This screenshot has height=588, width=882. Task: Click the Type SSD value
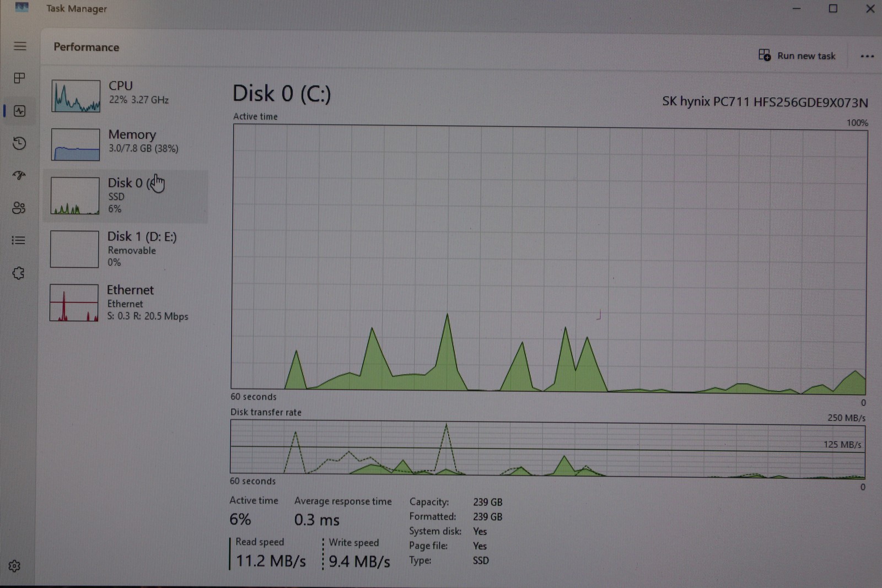pos(481,560)
